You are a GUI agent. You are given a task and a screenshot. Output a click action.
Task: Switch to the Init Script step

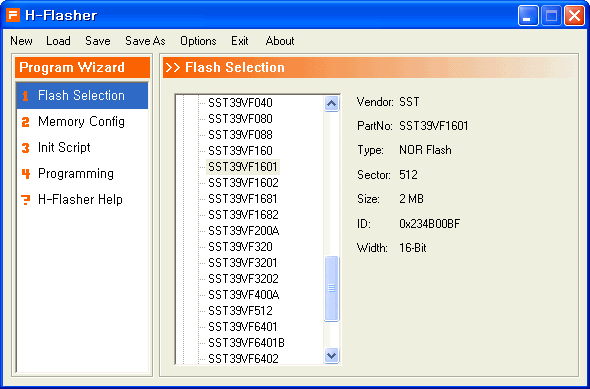click(x=82, y=147)
